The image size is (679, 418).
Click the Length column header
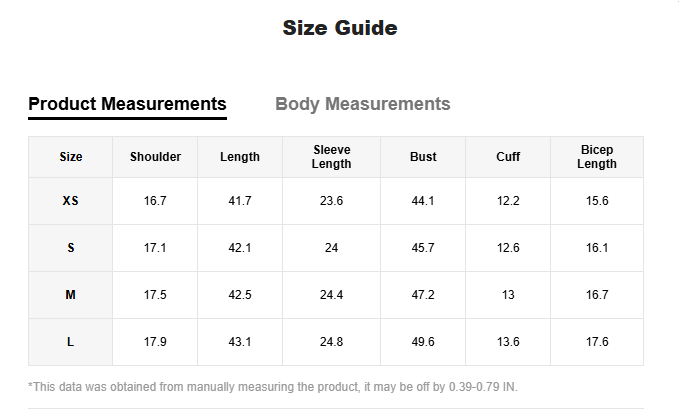click(240, 157)
